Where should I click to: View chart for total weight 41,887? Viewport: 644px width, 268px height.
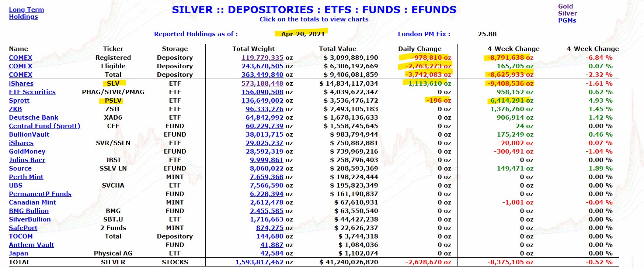272,245
